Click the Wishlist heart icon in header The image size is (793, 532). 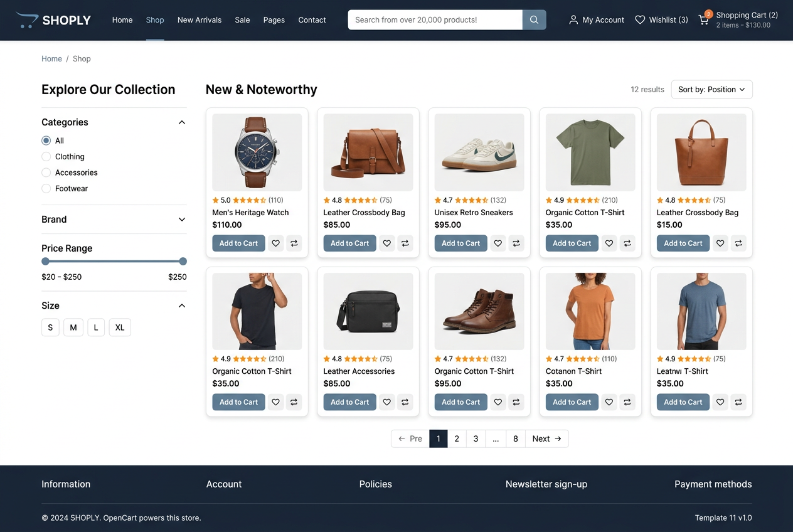pos(640,20)
